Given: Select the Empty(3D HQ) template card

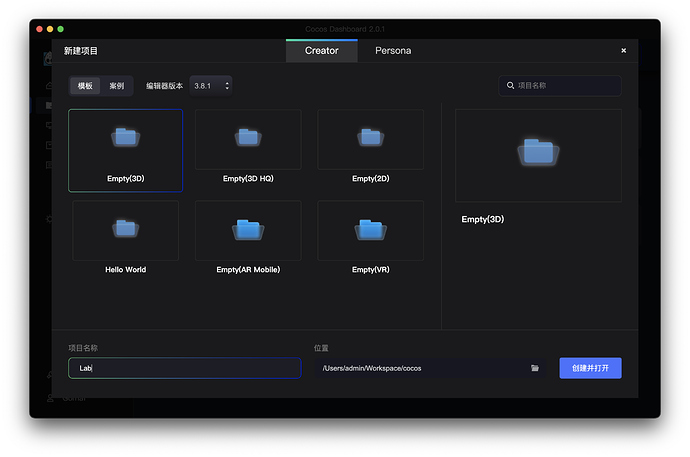Looking at the screenshot, I should coord(248,147).
